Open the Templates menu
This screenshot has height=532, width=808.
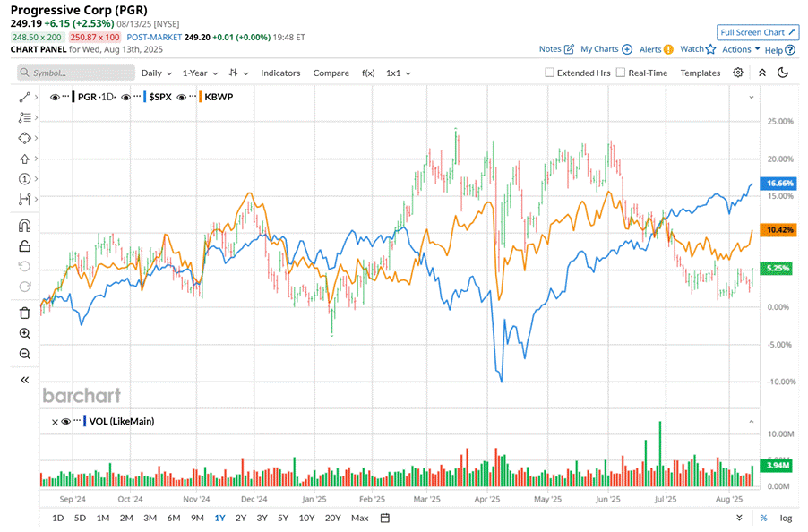tap(700, 73)
